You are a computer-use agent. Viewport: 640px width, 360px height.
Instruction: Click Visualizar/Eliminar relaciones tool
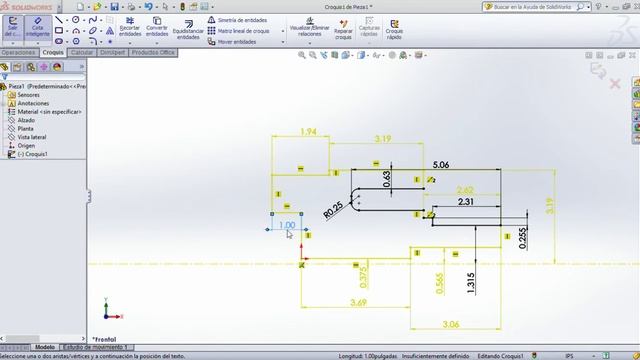pos(309,27)
